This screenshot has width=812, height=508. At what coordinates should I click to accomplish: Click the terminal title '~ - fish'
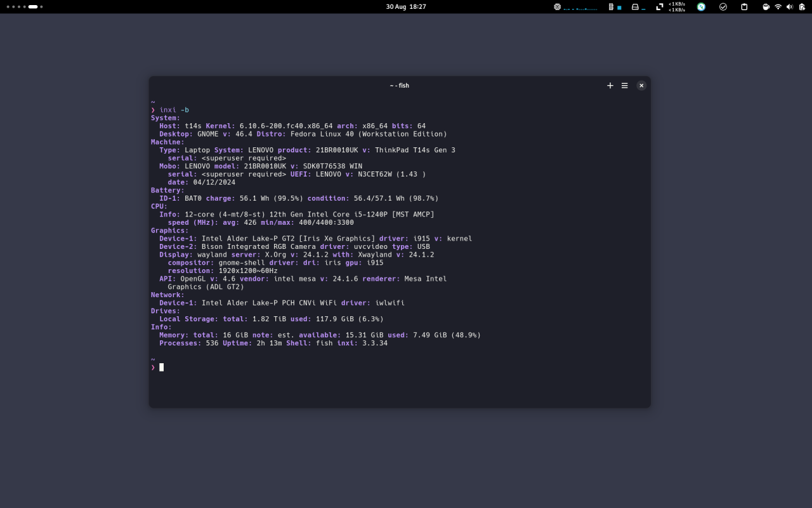point(400,86)
